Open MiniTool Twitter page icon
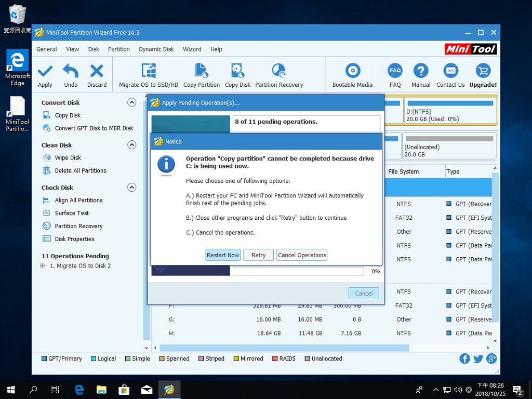532x399 pixels. click(x=478, y=358)
